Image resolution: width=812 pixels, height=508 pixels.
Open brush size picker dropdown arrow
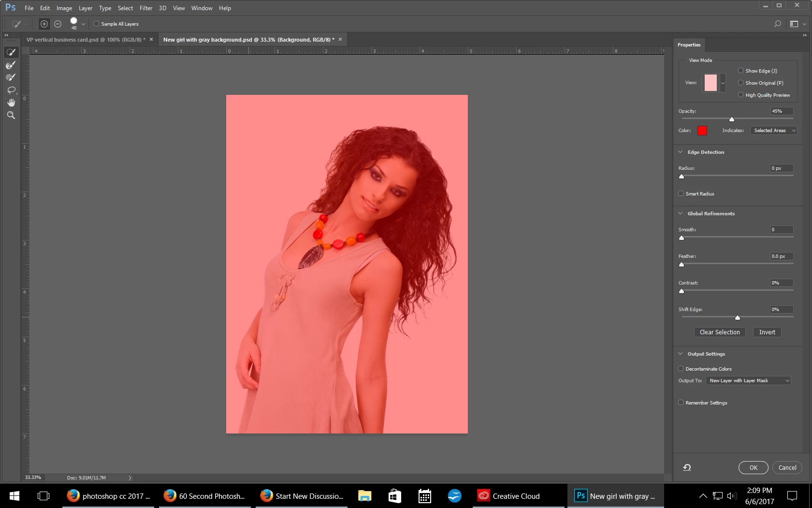tap(83, 24)
